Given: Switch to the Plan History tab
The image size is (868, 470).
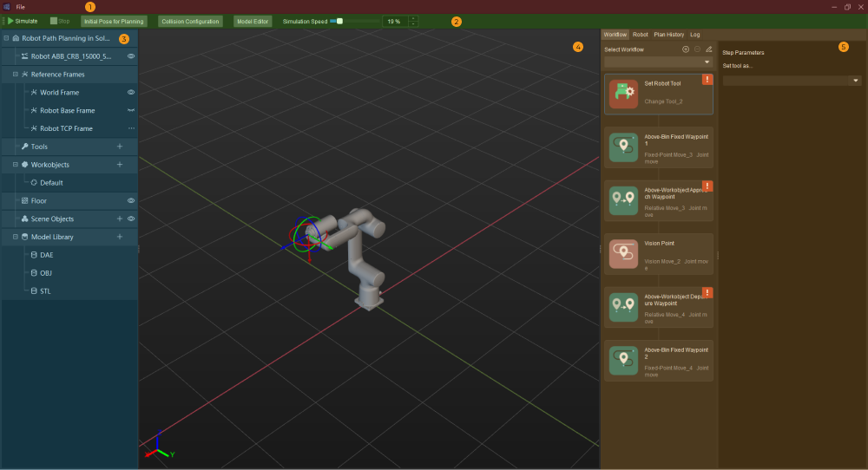Looking at the screenshot, I should click(x=668, y=35).
